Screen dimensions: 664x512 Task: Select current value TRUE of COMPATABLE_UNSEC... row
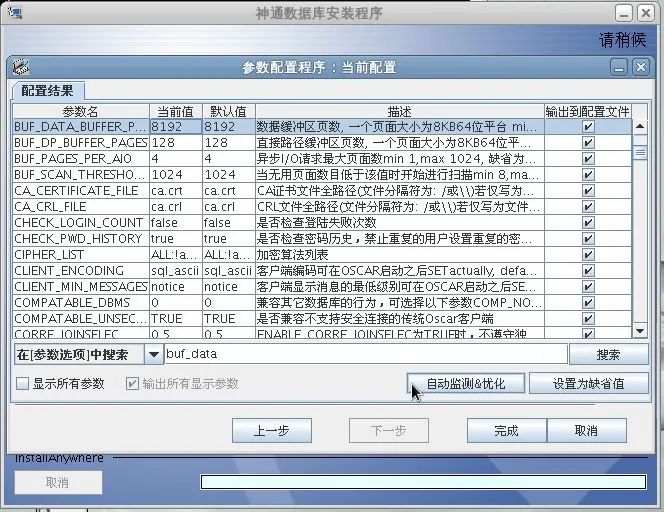tap(176, 318)
